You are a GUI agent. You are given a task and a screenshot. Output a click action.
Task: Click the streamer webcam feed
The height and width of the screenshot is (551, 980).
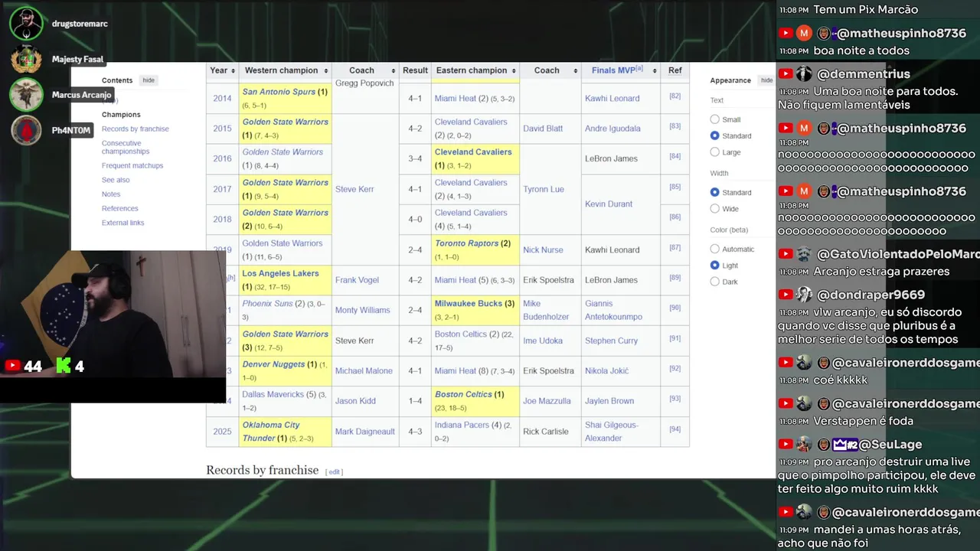113,314
